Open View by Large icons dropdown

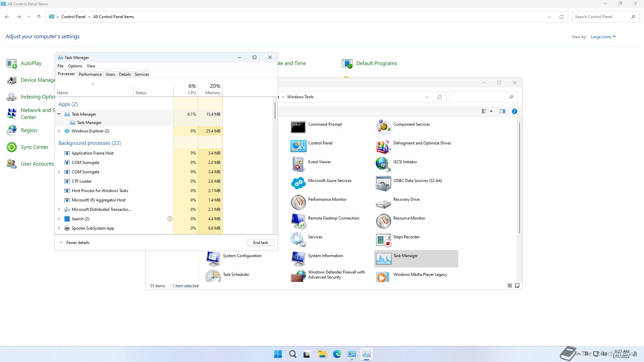(x=603, y=37)
